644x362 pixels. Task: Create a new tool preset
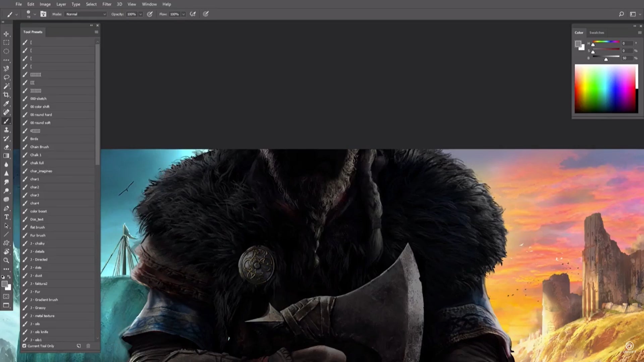point(78,346)
